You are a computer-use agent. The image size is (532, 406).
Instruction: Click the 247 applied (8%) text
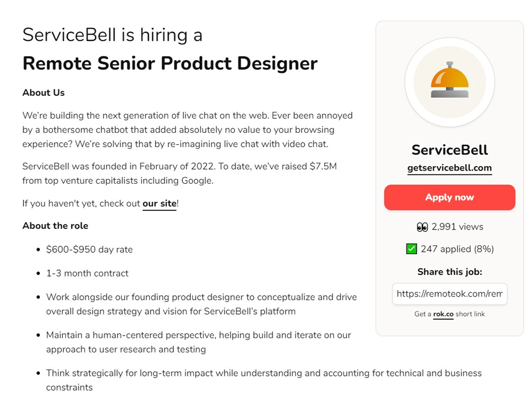457,249
